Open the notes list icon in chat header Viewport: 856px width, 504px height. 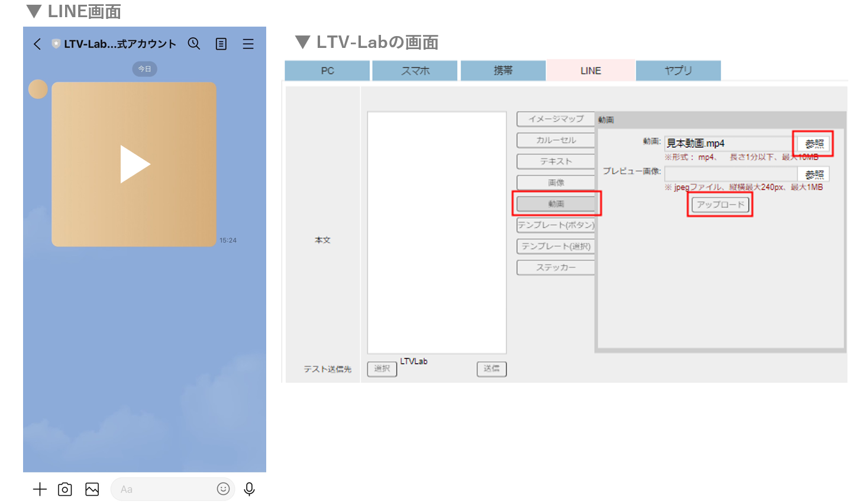coord(221,44)
